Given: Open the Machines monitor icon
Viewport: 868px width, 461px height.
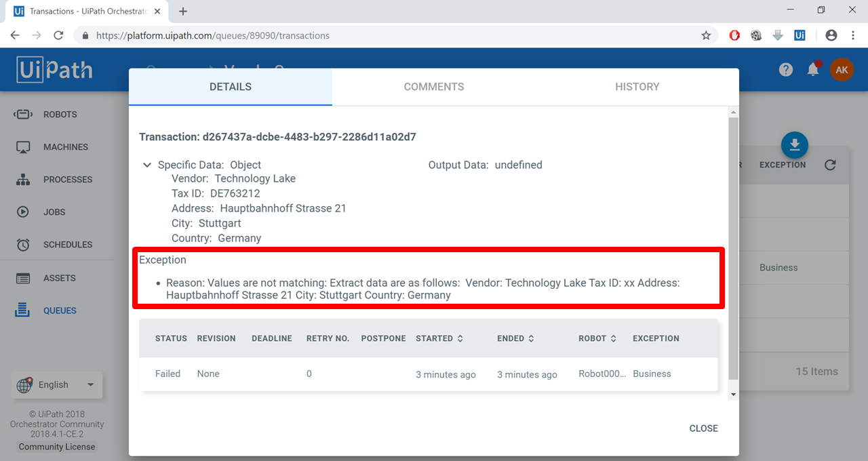Looking at the screenshot, I should (23, 147).
